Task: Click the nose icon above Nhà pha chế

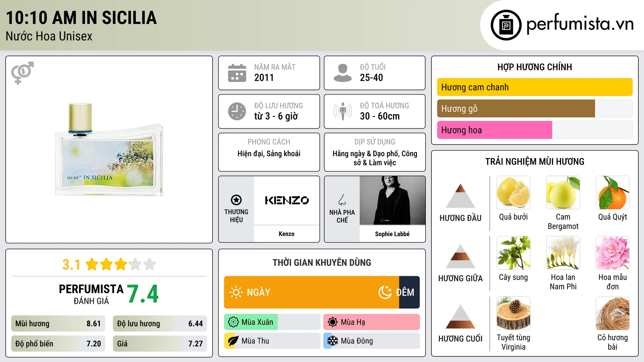Action: coord(342,200)
